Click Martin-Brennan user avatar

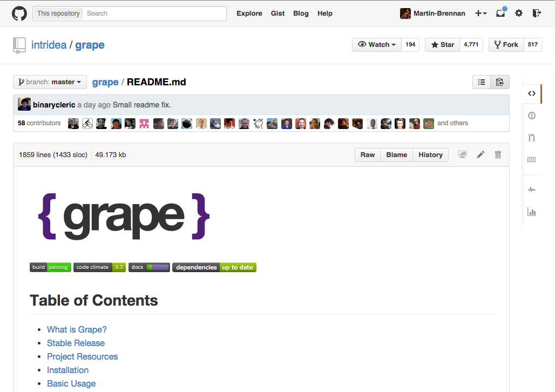coord(405,13)
